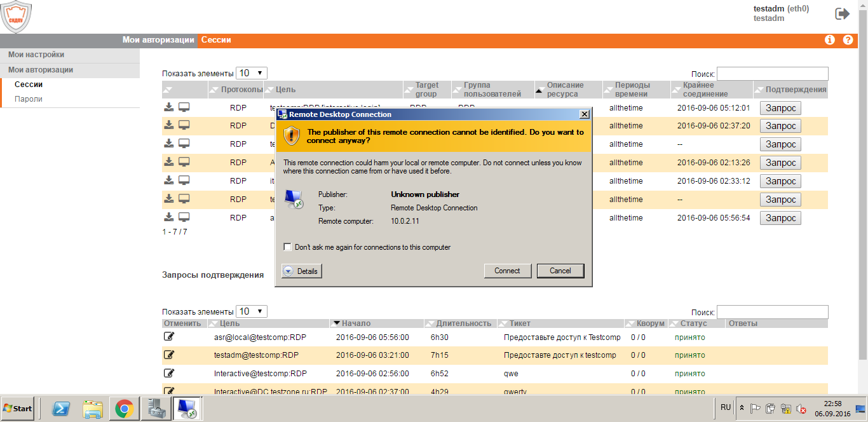
Task: Sort sessions by Протоколы column
Action: tap(234, 90)
